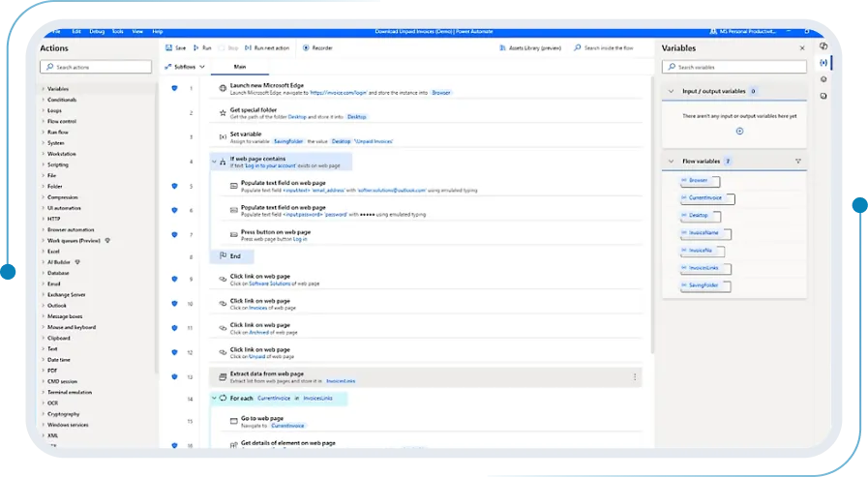Select the InvoicesLinks flow variable chip
Screen dimensions: 868x477
click(705, 268)
